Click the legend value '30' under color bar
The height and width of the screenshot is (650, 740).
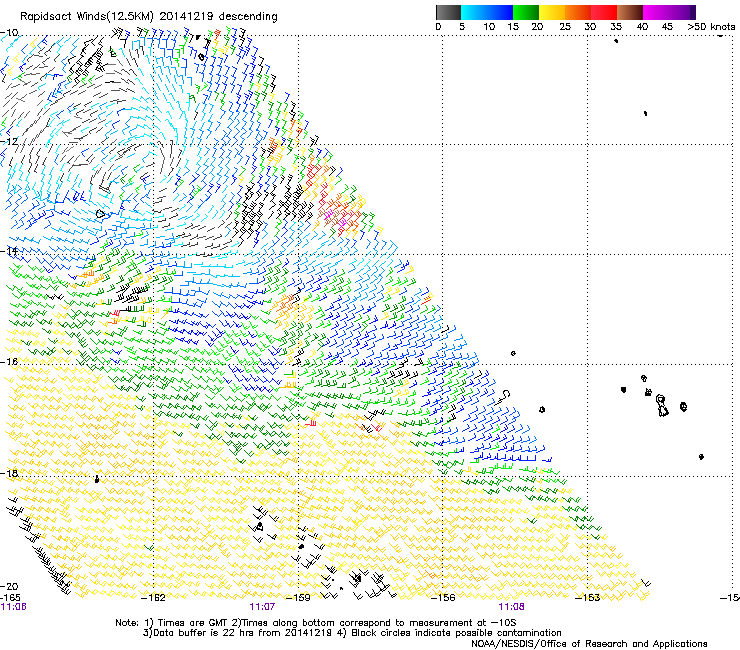point(590,27)
